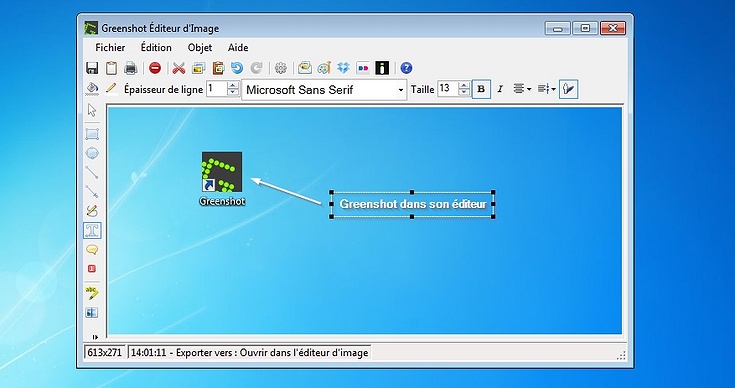Image resolution: width=735 pixels, height=388 pixels.
Task: Open settings via the gear icon
Action: pos(280,68)
